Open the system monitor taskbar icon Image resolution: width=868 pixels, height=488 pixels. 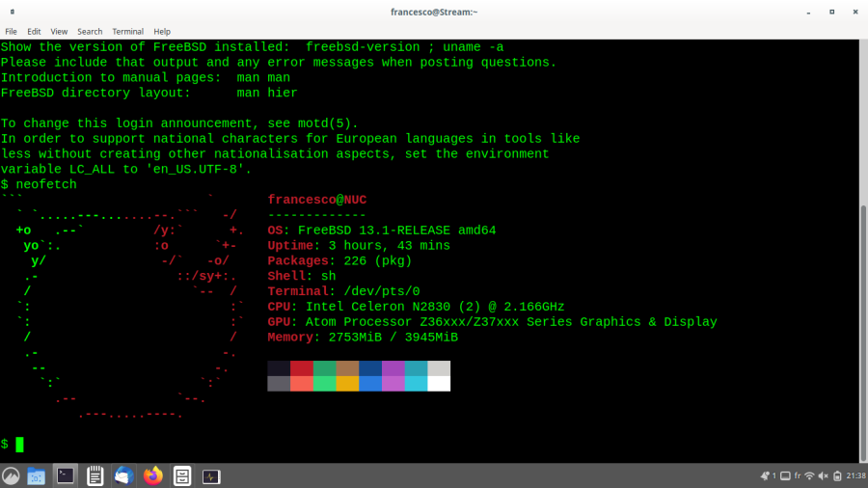211,475
